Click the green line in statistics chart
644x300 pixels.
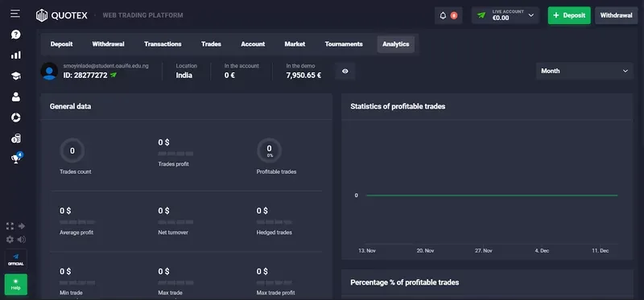click(x=492, y=195)
